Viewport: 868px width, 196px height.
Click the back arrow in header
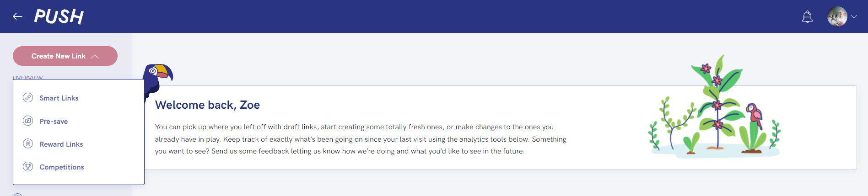coord(17,16)
